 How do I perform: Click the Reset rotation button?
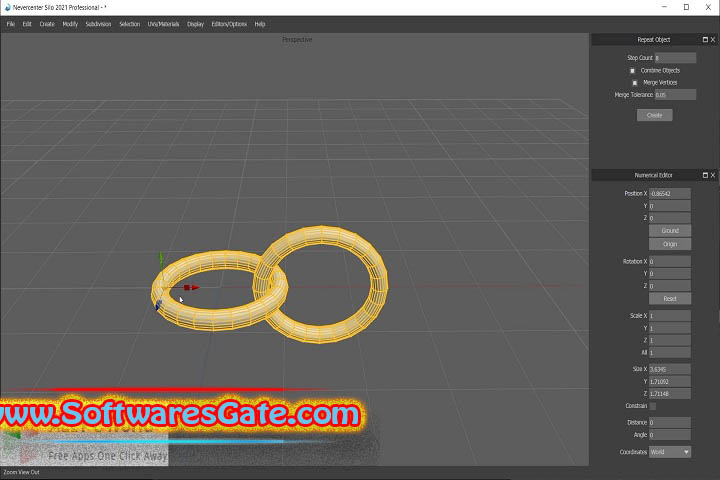pos(669,299)
